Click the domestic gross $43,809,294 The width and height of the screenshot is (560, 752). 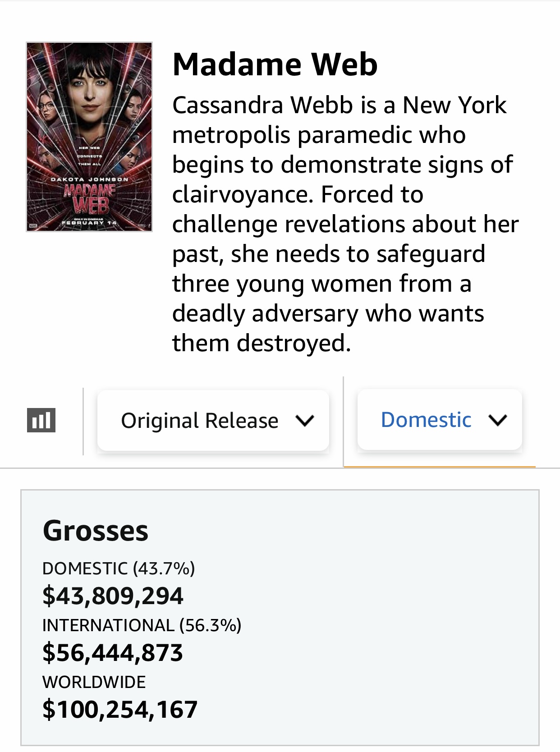pyautogui.click(x=113, y=596)
